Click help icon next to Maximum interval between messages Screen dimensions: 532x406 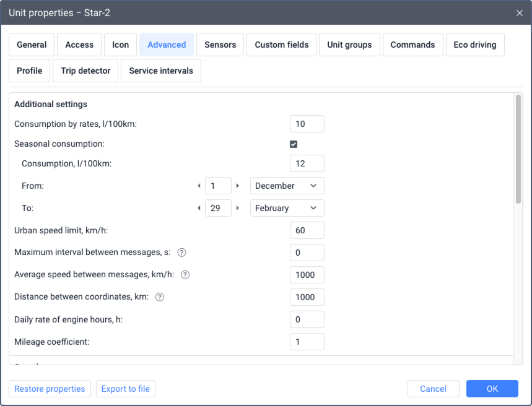pos(182,253)
